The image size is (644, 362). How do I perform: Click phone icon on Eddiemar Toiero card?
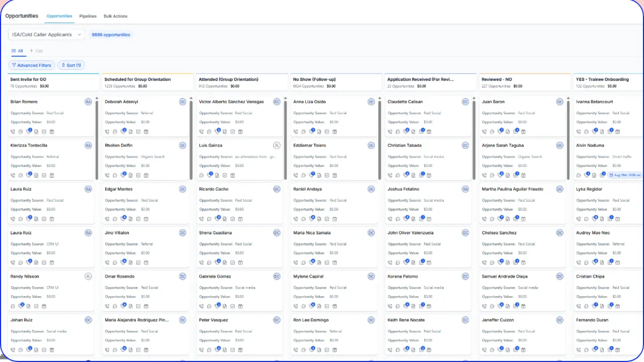(x=296, y=175)
